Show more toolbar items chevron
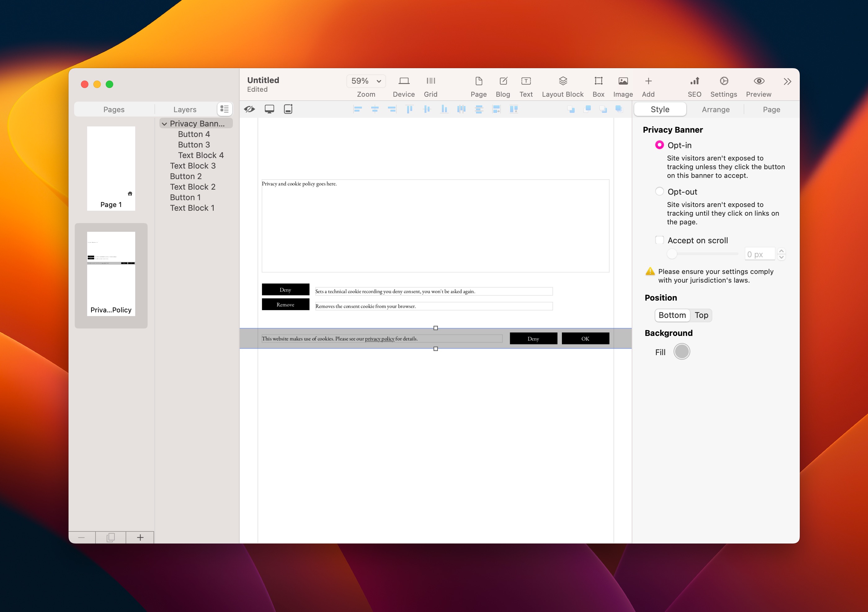This screenshot has width=868, height=612. pos(787,81)
